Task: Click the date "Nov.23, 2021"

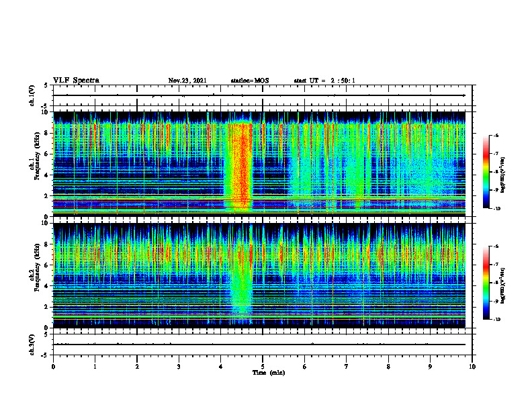Action: 187,81
